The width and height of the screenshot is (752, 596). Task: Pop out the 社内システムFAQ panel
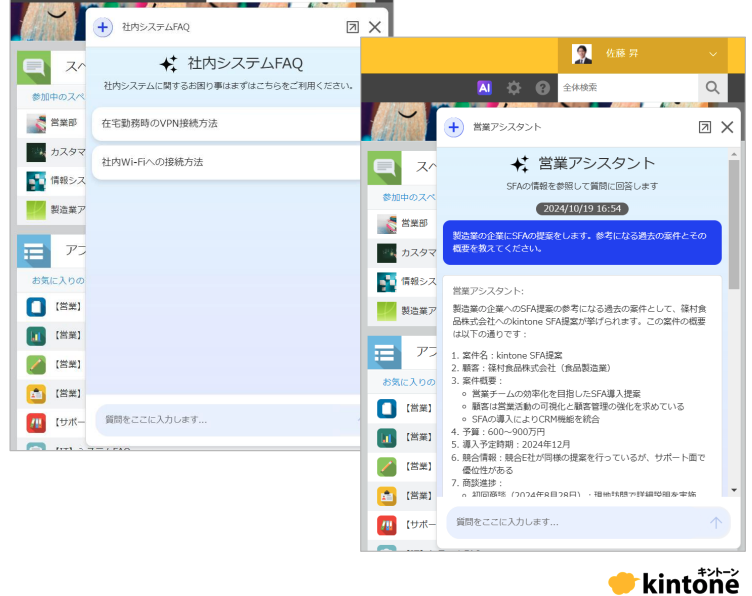pyautogui.click(x=352, y=27)
